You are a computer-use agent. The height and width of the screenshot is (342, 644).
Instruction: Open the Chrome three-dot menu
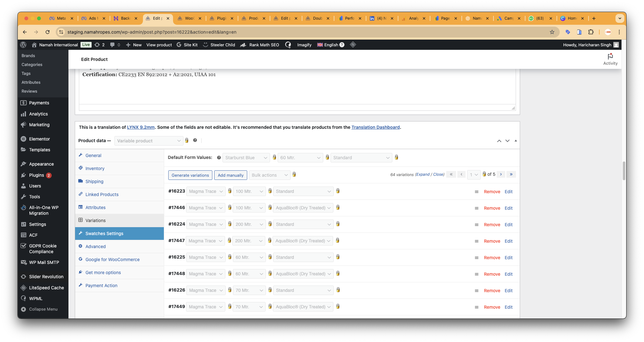coord(619,32)
